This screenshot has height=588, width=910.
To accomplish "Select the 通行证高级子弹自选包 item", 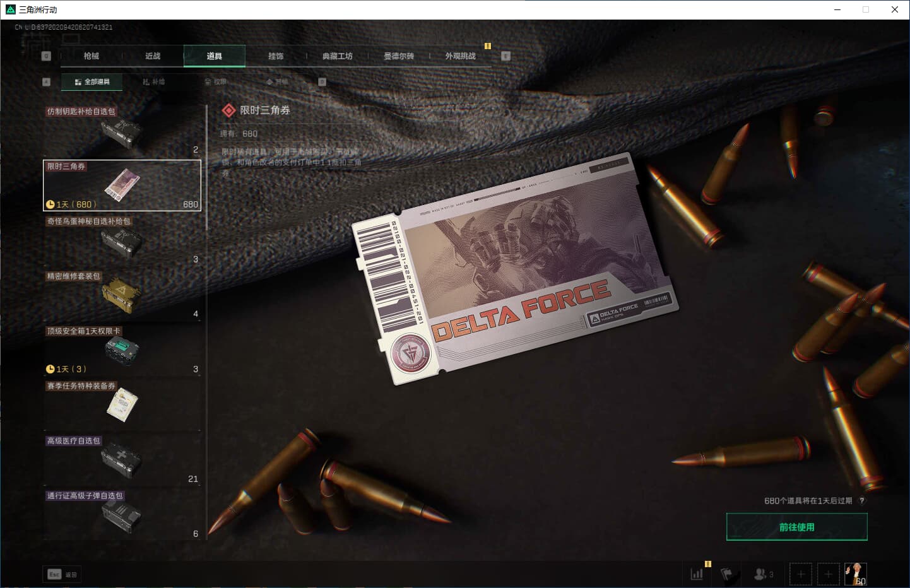I will (x=122, y=515).
